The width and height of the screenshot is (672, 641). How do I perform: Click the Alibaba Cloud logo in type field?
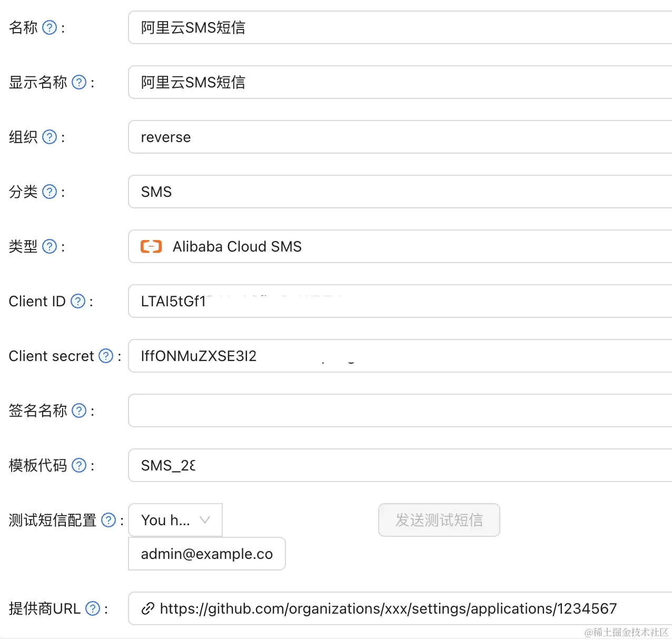click(x=151, y=246)
